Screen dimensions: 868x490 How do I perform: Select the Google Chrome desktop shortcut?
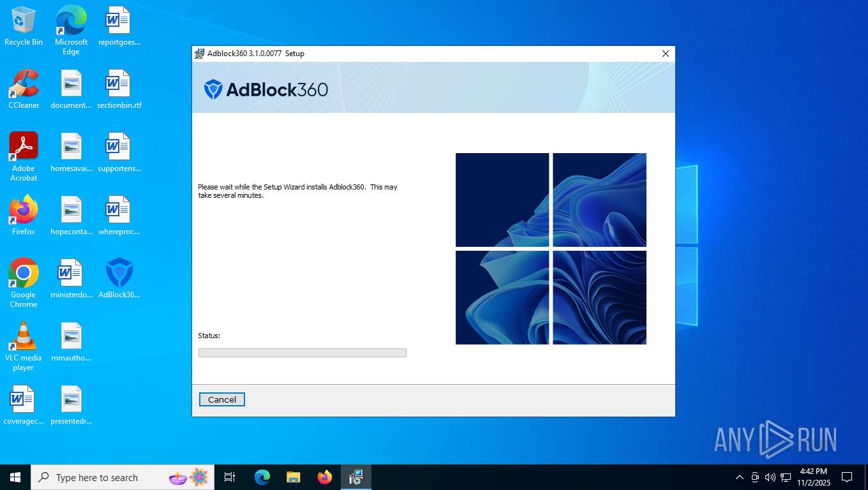[x=24, y=283]
